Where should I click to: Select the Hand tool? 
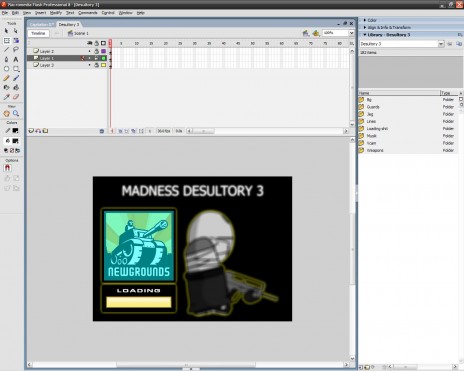point(6,114)
